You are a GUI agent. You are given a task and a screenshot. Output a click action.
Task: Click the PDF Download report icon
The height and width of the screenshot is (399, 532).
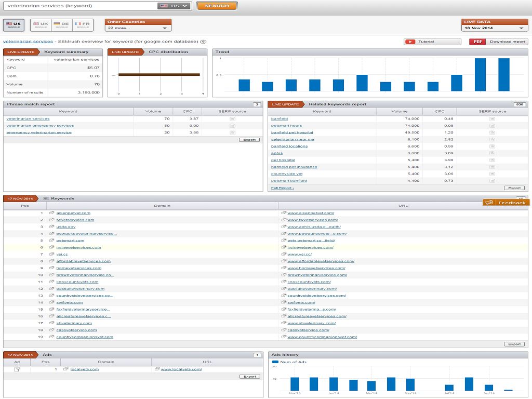click(477, 42)
